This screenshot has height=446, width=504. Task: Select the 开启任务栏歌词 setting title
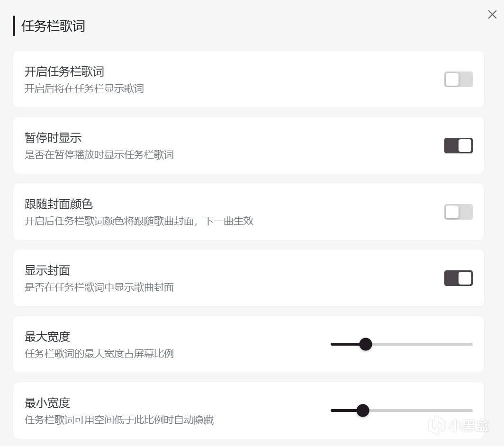pos(64,71)
